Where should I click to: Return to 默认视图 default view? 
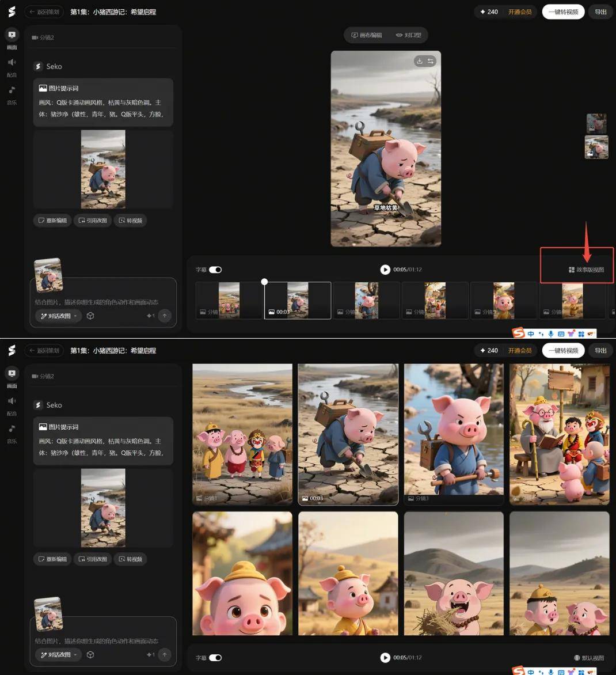click(589, 658)
